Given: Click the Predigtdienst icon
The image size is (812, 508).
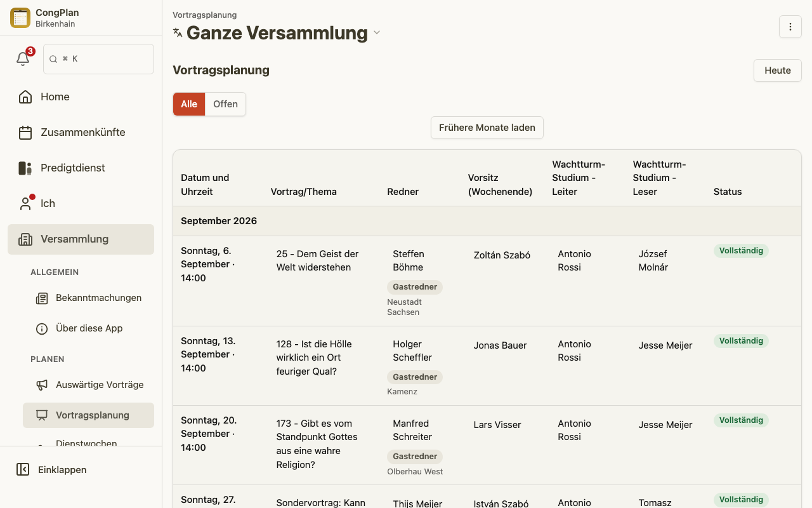Looking at the screenshot, I should pos(25,168).
